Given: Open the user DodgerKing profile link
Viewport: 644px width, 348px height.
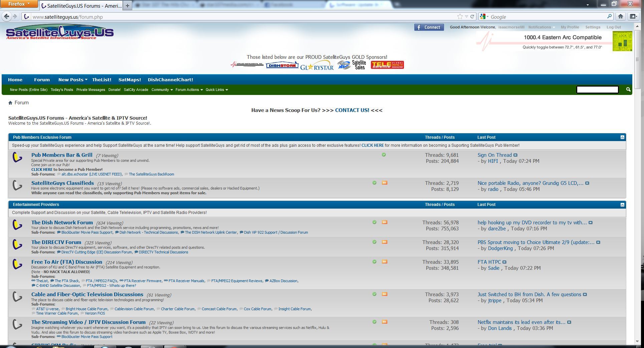Looking at the screenshot, I should click(x=500, y=248).
